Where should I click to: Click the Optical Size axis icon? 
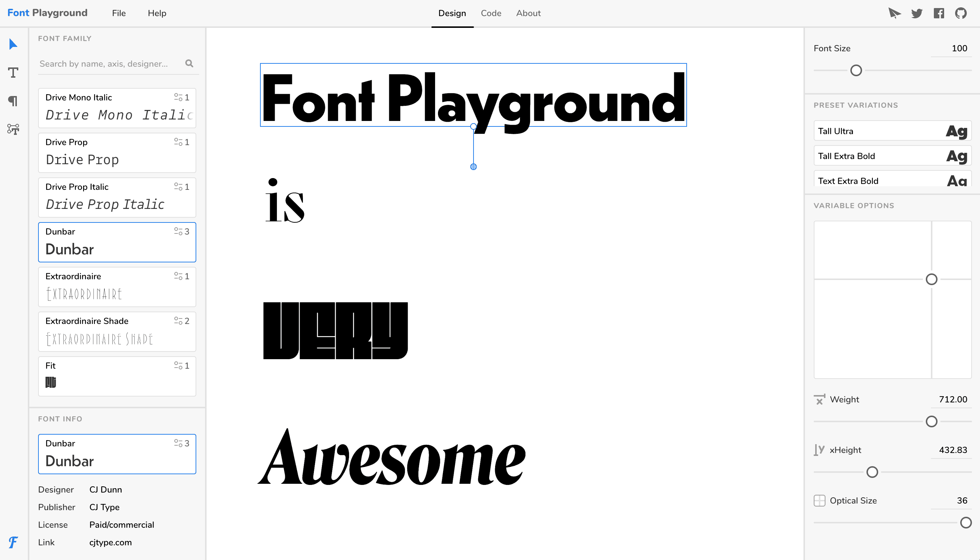819,501
